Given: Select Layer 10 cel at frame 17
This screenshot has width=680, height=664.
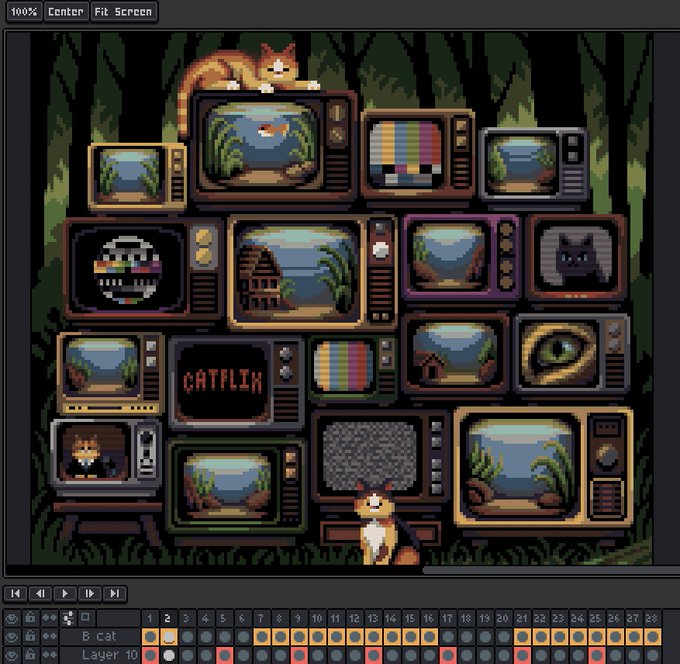Looking at the screenshot, I should [x=448, y=655].
